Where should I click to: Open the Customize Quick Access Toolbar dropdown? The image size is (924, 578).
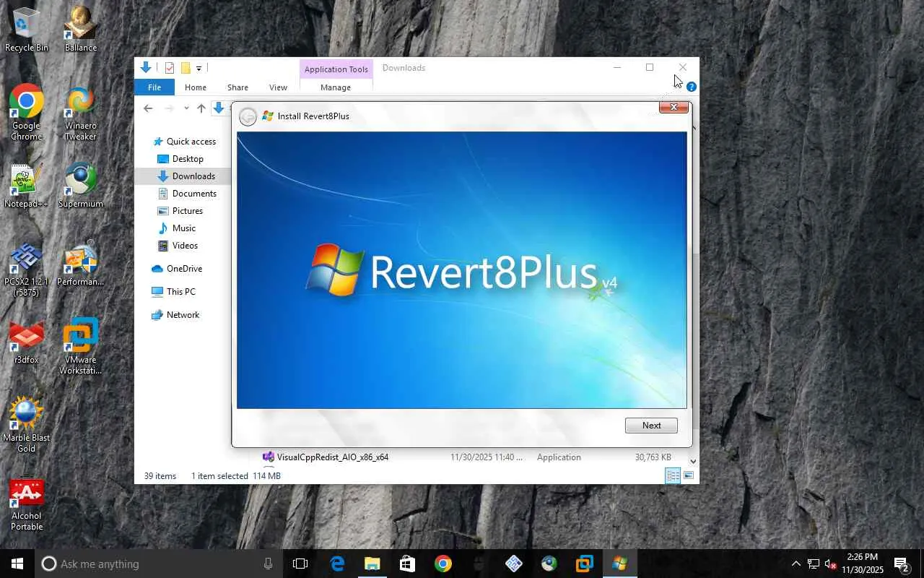pos(199,69)
